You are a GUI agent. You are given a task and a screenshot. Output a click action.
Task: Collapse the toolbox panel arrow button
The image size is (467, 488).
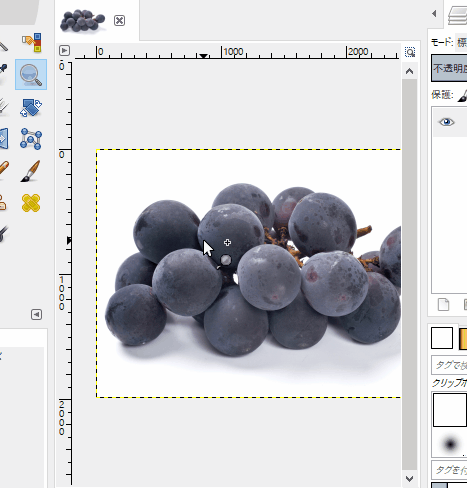point(36,314)
